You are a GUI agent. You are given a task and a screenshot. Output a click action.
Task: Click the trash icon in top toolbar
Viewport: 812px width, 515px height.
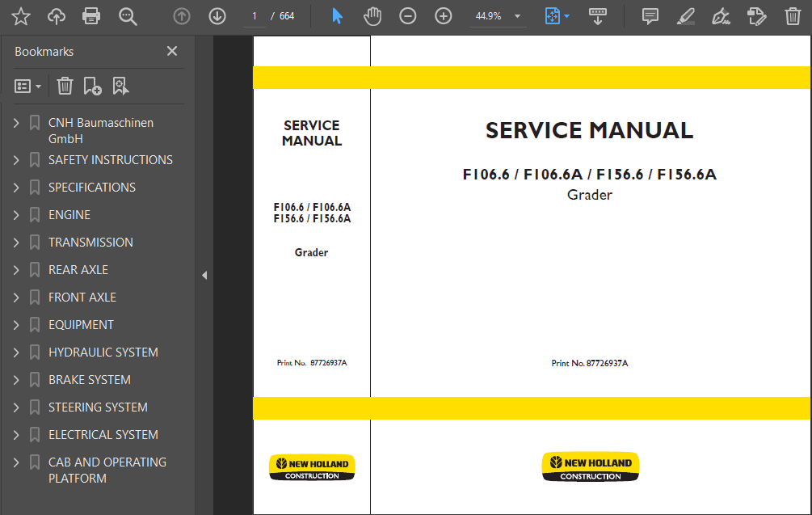point(793,17)
